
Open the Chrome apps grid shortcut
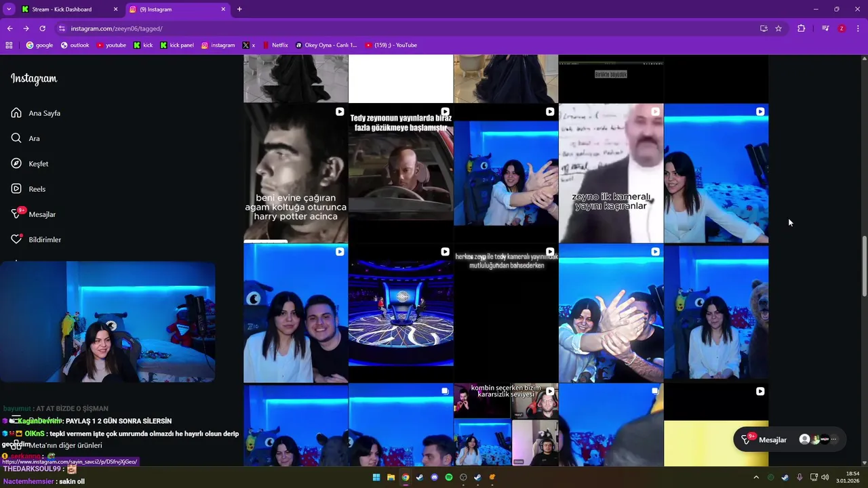coord(9,45)
